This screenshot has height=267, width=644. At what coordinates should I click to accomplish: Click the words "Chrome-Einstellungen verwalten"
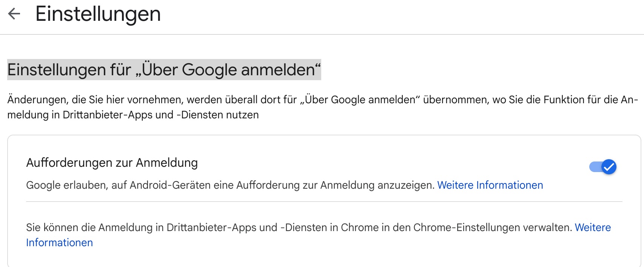coord(492,228)
